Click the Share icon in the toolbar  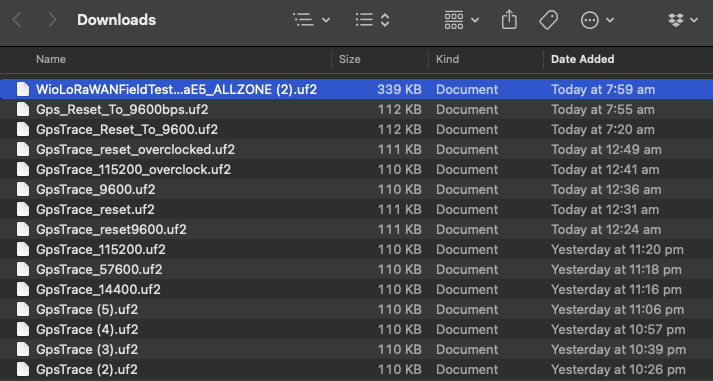click(509, 20)
